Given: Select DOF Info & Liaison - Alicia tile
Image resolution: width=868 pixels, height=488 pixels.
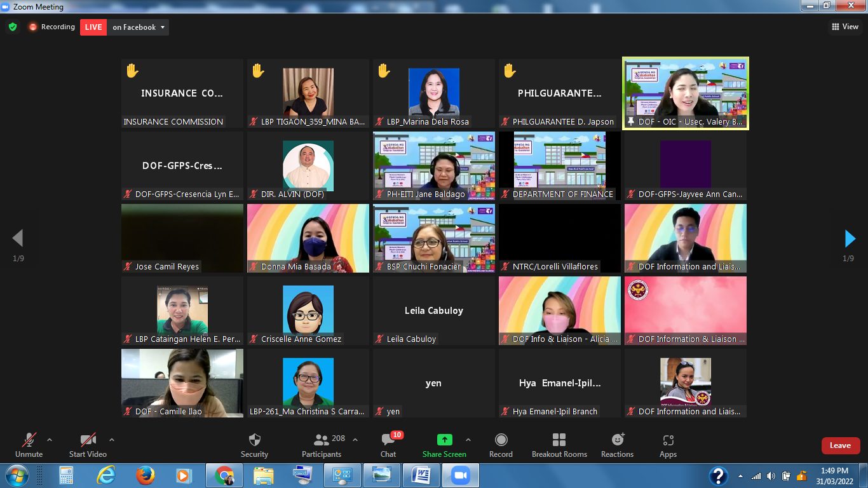Looking at the screenshot, I should (x=560, y=311).
